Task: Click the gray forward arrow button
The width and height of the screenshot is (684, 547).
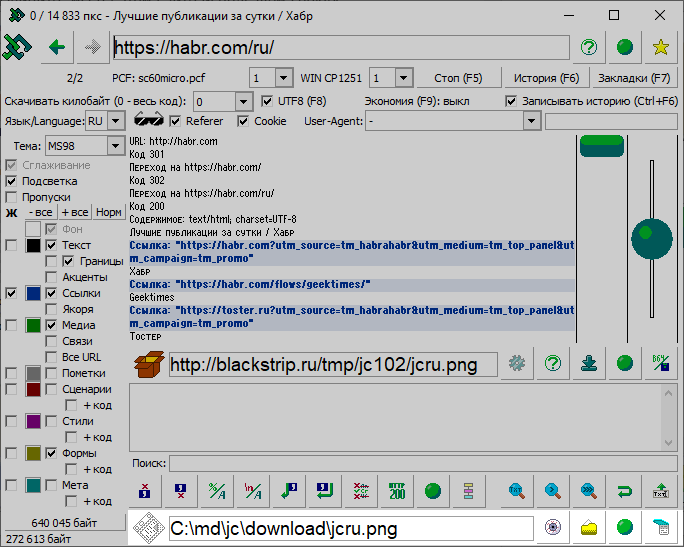Action: pyautogui.click(x=92, y=47)
